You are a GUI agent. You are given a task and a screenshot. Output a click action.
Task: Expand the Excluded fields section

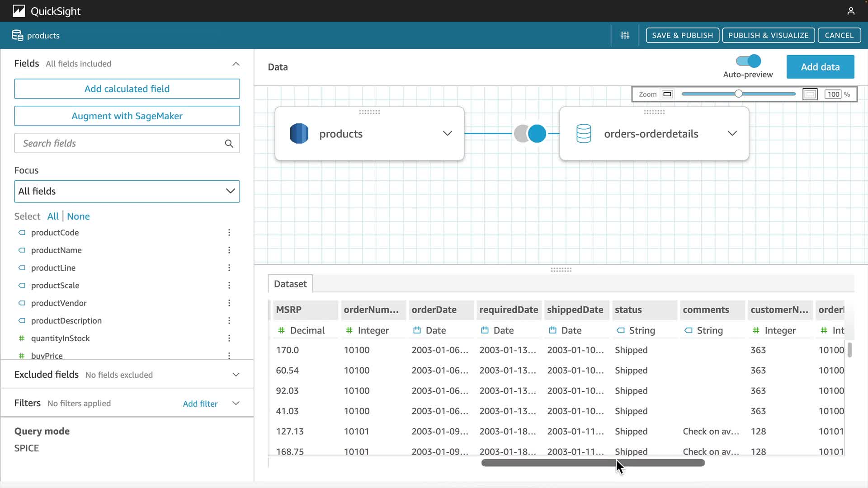[x=236, y=375]
